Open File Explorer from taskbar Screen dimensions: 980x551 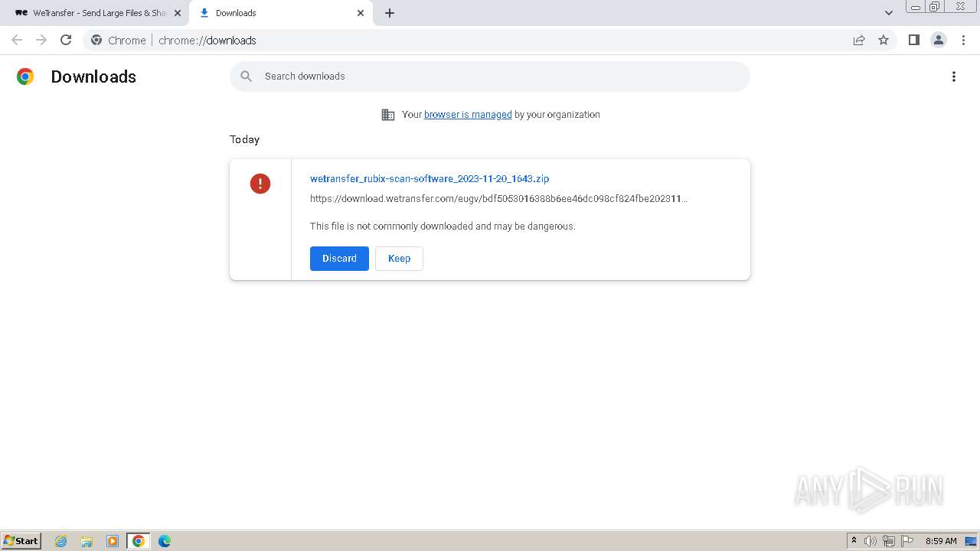87,541
